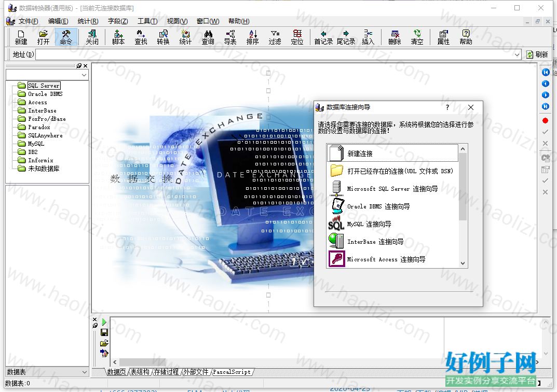Switch to the 存储过程 tab

[166, 372]
